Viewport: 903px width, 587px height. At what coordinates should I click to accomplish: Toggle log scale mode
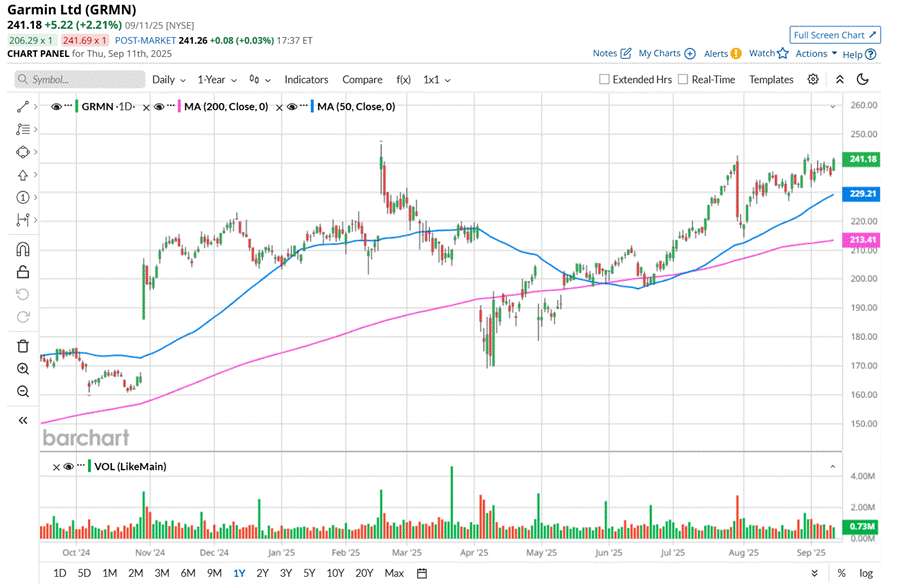[x=866, y=574]
